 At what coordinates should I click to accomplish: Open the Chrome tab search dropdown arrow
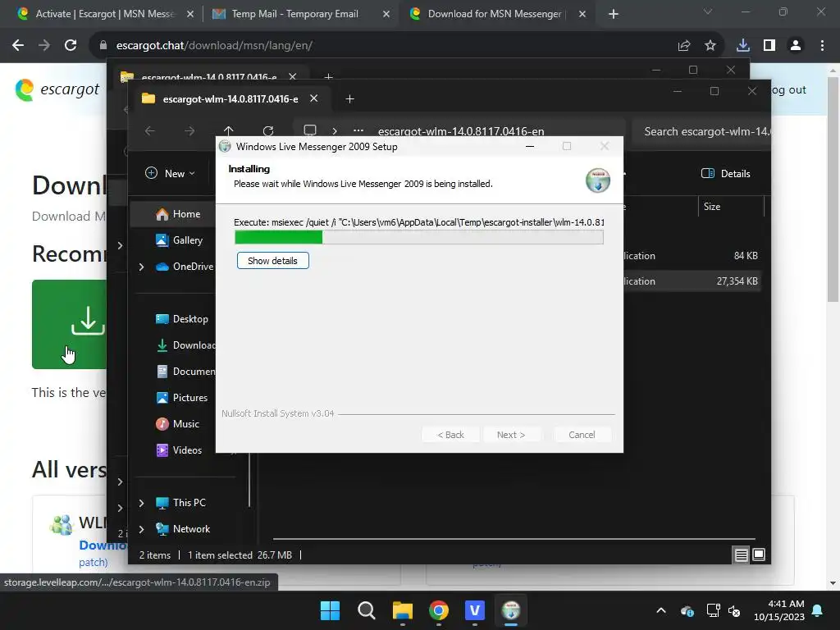pos(708,11)
